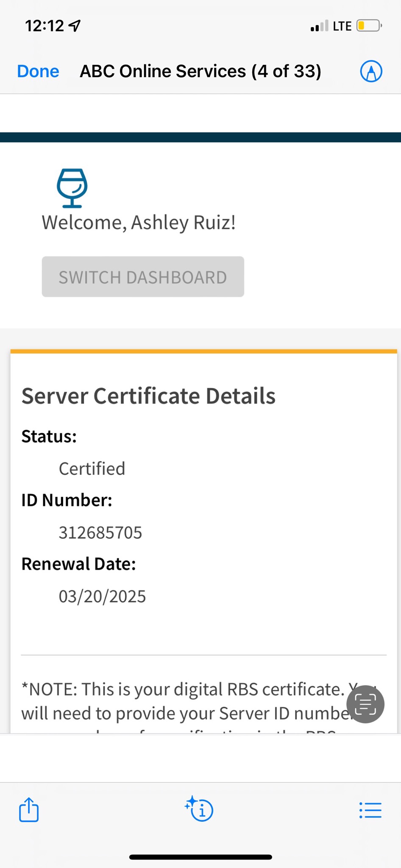Tap the home indicator bar
Image resolution: width=401 pixels, height=868 pixels.
tap(200, 857)
